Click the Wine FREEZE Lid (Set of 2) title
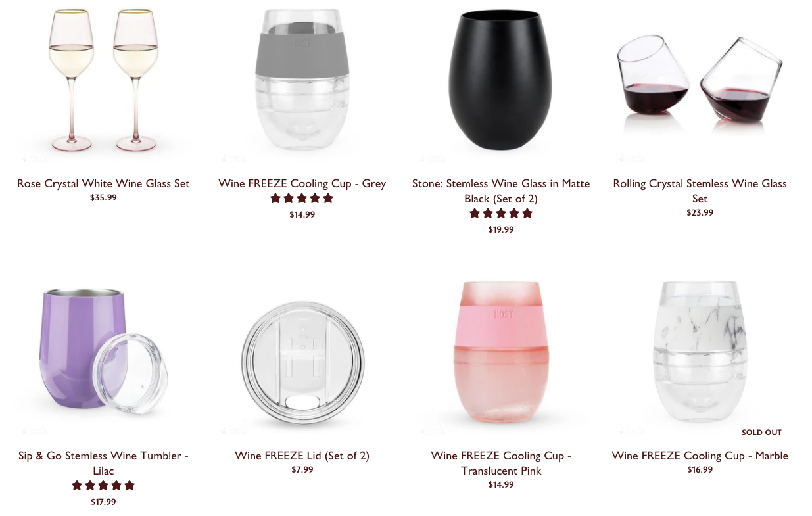Image resolution: width=812 pixels, height=516 pixels. click(302, 456)
